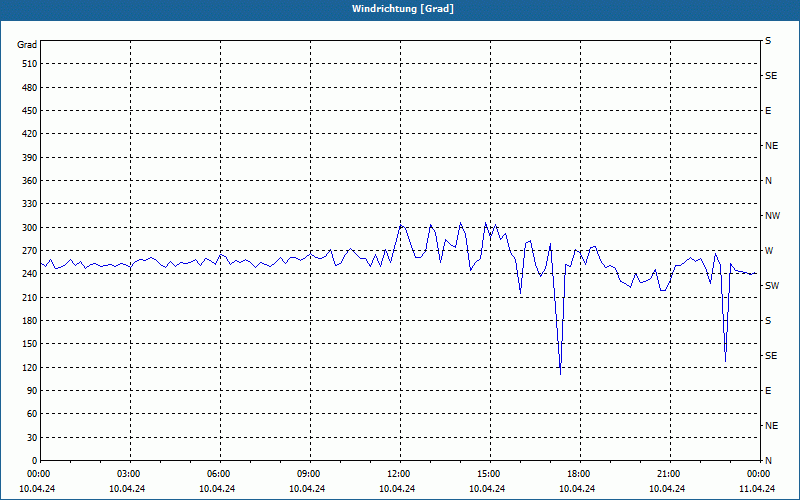Select the 12:00 time axis label
Viewport: 800px width, 500px height.
coord(398,474)
